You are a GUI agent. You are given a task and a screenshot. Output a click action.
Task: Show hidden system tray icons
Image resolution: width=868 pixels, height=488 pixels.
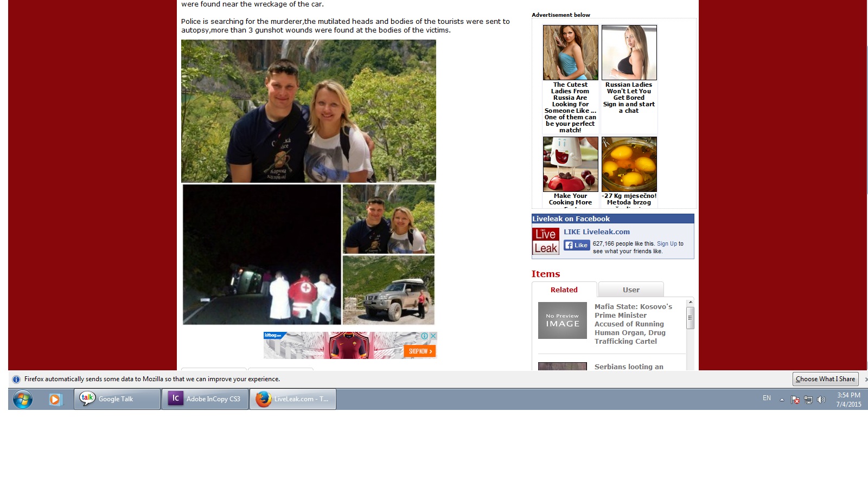tap(782, 400)
